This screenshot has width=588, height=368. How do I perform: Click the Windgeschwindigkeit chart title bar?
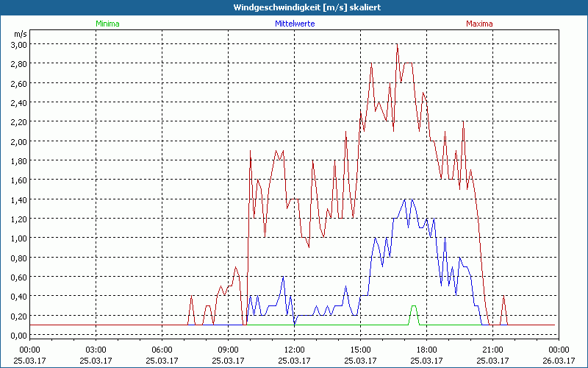click(x=294, y=7)
